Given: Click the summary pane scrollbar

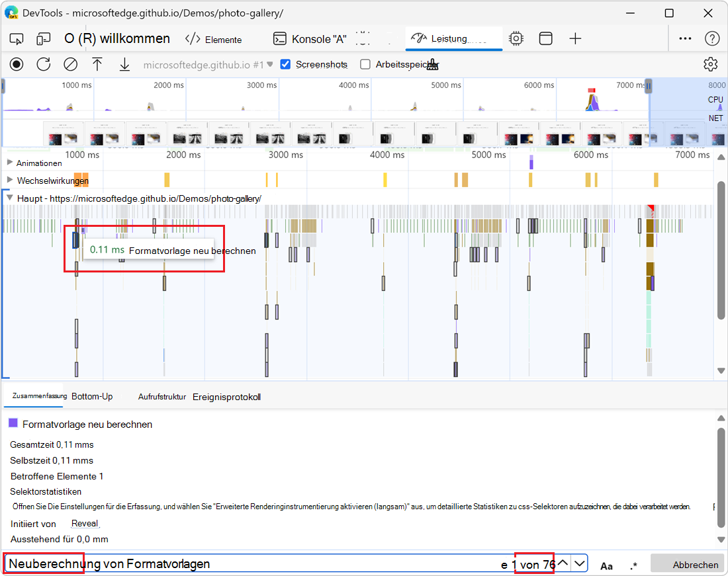Looking at the screenshot, I should point(721,477).
